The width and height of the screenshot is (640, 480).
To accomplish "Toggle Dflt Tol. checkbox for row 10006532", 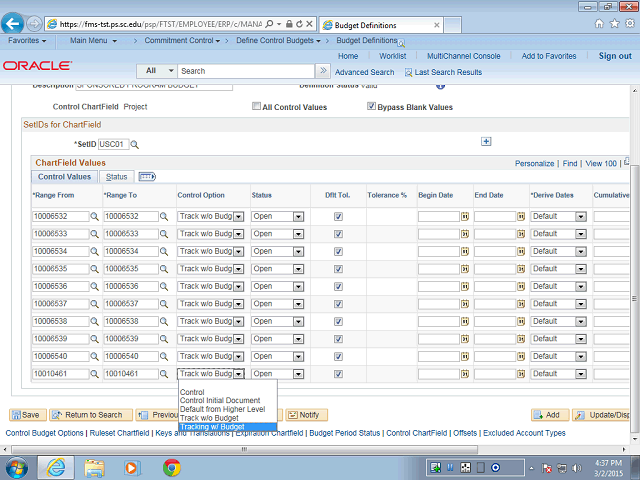I will [x=338, y=216].
